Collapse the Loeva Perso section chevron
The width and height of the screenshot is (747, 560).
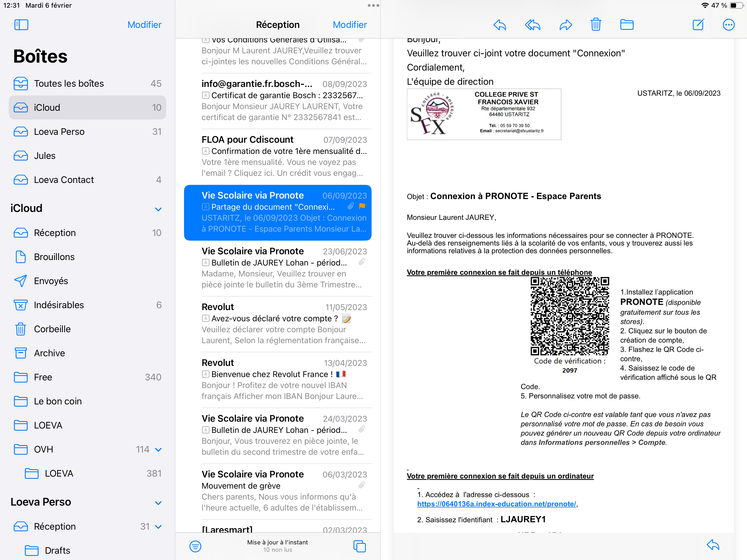pyautogui.click(x=158, y=503)
